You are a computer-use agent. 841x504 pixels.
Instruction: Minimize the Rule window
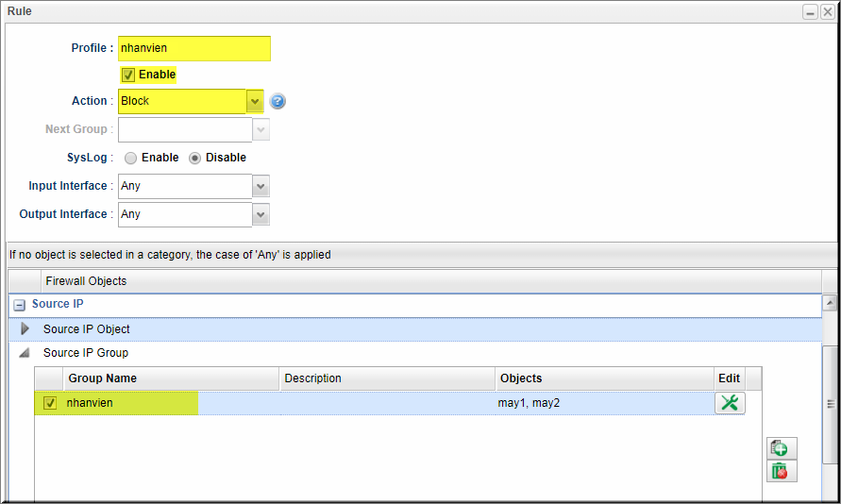click(x=810, y=11)
